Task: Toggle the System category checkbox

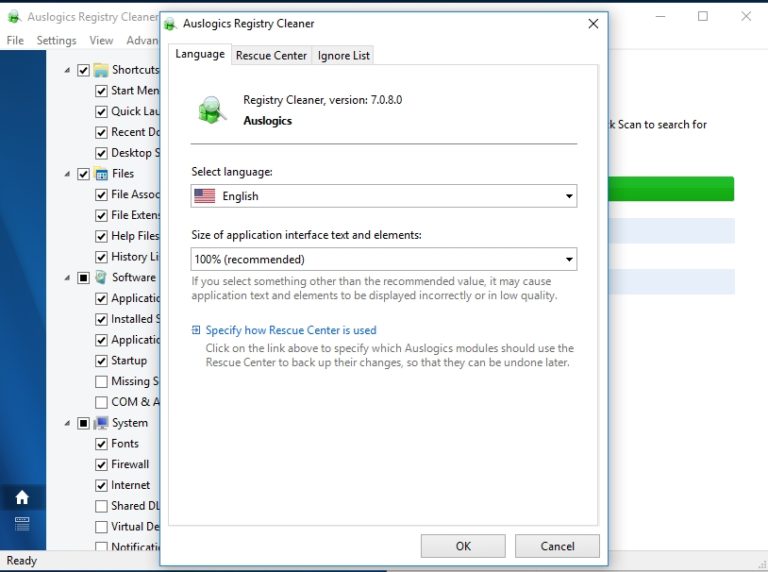Action: (83, 423)
